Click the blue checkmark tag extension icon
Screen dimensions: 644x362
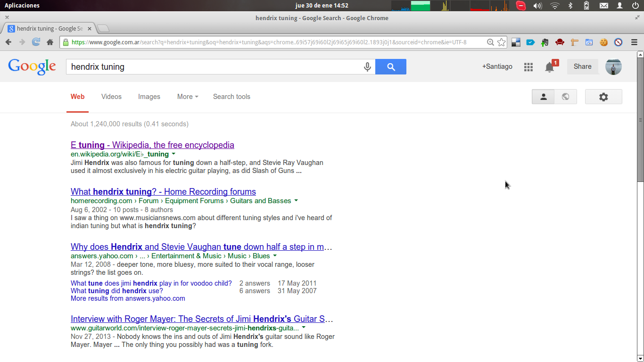pos(530,42)
